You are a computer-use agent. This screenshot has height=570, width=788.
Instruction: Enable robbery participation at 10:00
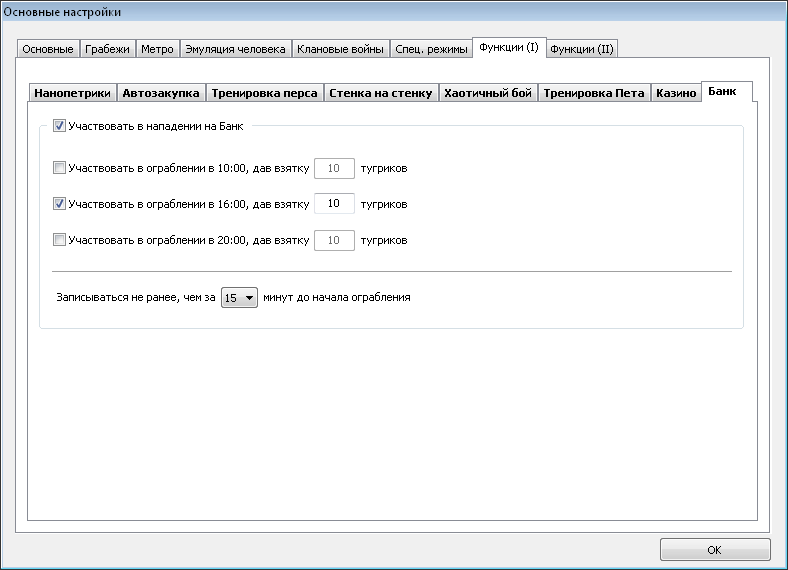59,168
